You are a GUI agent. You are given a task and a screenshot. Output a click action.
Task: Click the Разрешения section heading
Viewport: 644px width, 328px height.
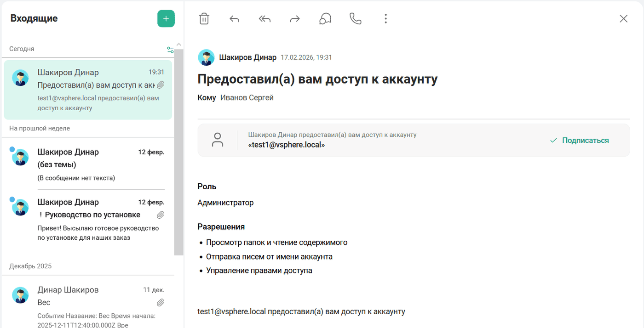(x=221, y=227)
